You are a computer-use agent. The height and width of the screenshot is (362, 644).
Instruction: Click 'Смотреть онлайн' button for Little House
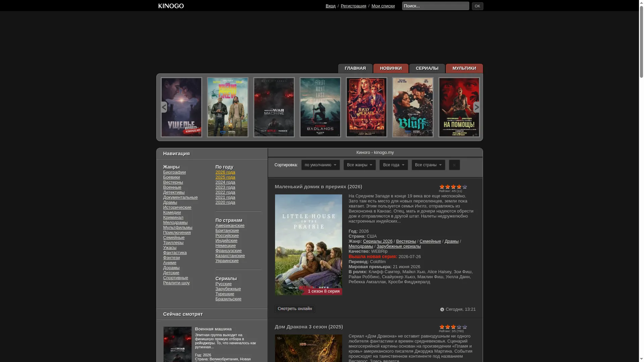coord(295,309)
